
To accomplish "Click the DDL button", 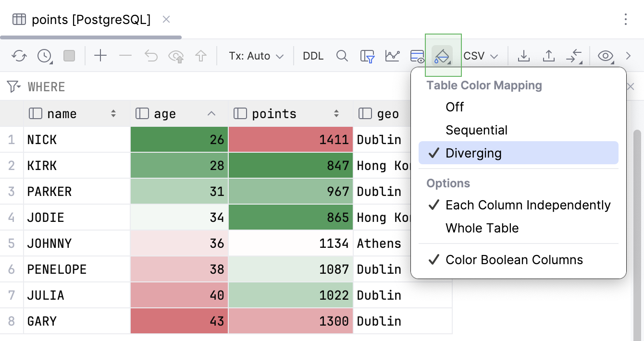I will (313, 55).
